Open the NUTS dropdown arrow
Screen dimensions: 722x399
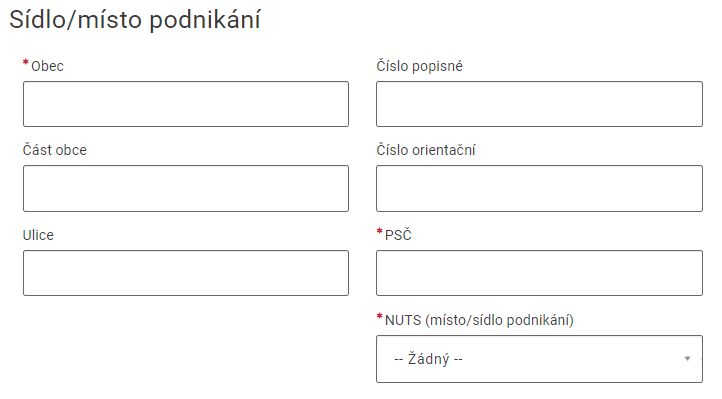click(687, 359)
